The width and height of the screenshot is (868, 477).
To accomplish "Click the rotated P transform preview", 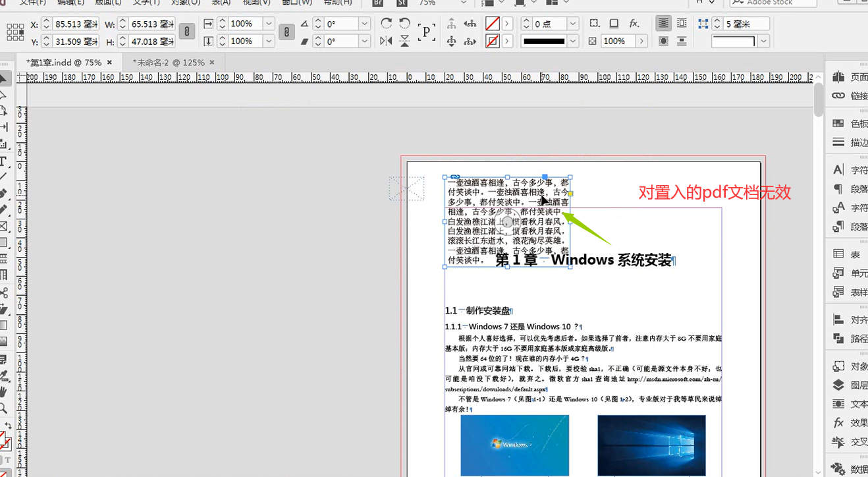I will point(427,32).
